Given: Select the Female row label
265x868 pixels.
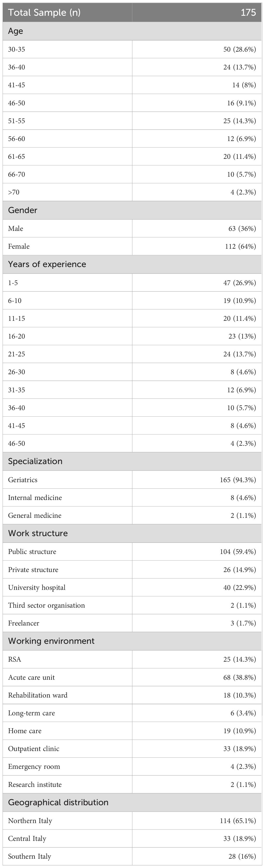Looking at the screenshot, I should coord(19,246).
